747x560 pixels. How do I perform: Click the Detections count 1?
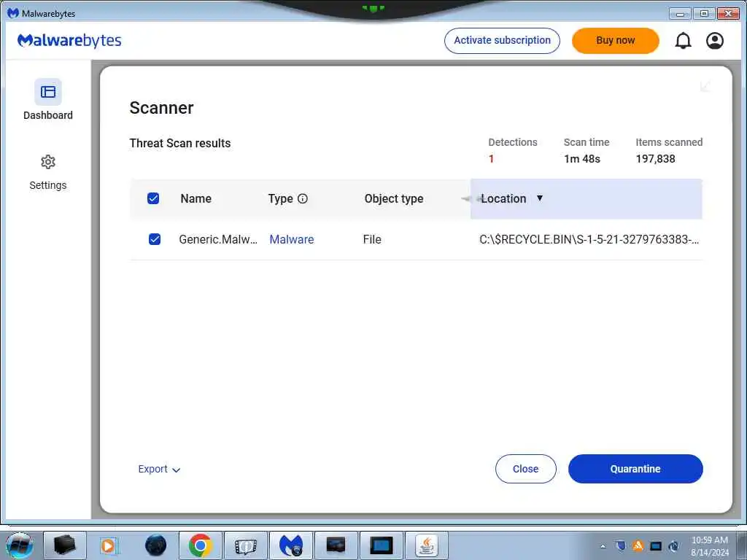tap(491, 158)
